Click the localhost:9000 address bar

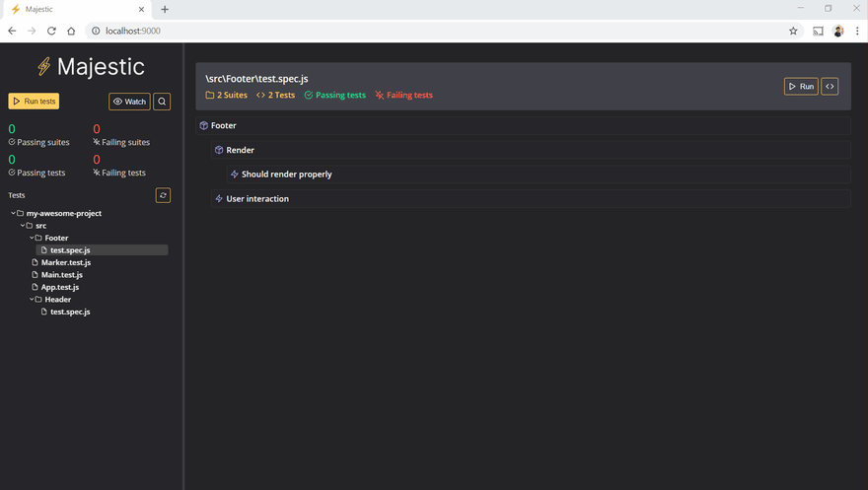click(x=443, y=31)
